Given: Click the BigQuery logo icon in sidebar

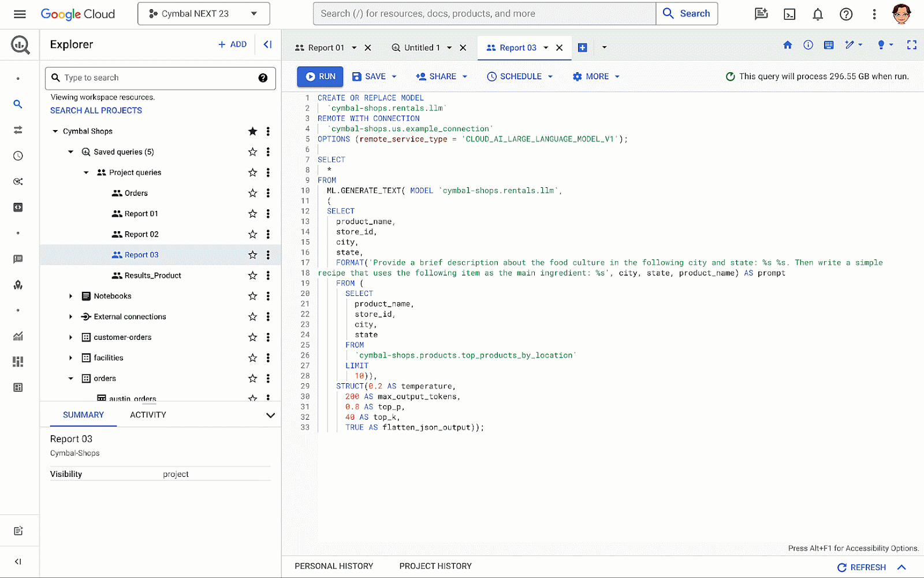Looking at the screenshot, I should (20, 45).
